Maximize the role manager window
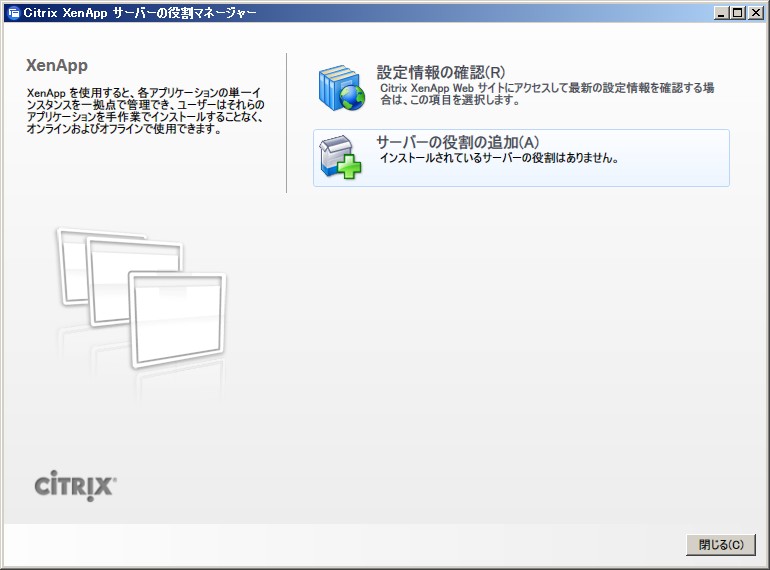 pos(738,13)
